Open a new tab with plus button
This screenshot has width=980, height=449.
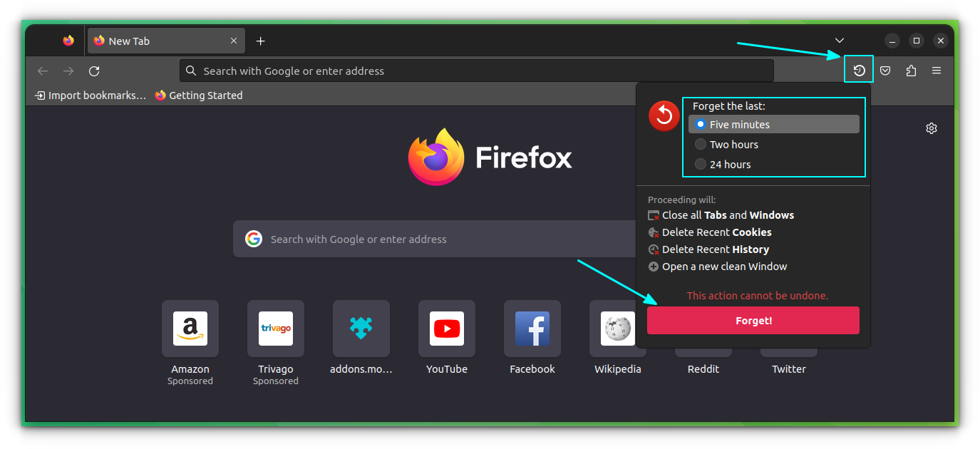click(260, 41)
